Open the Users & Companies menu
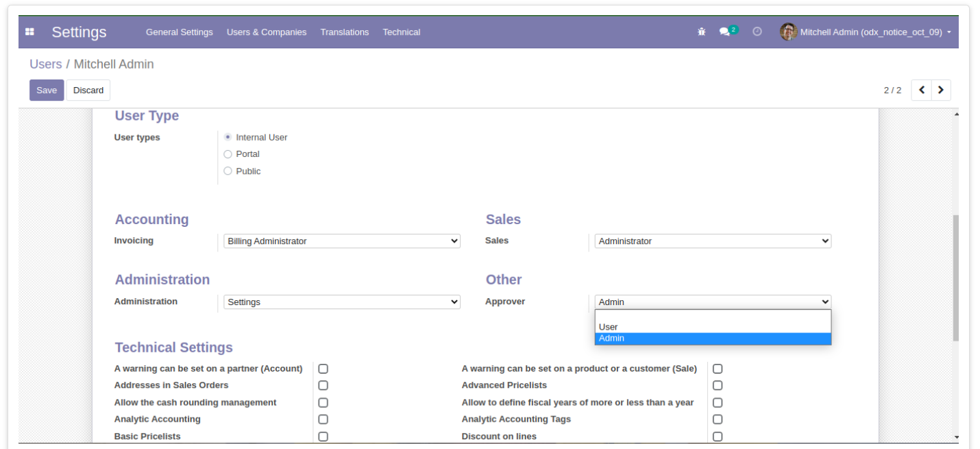The width and height of the screenshot is (980, 449). point(267,32)
